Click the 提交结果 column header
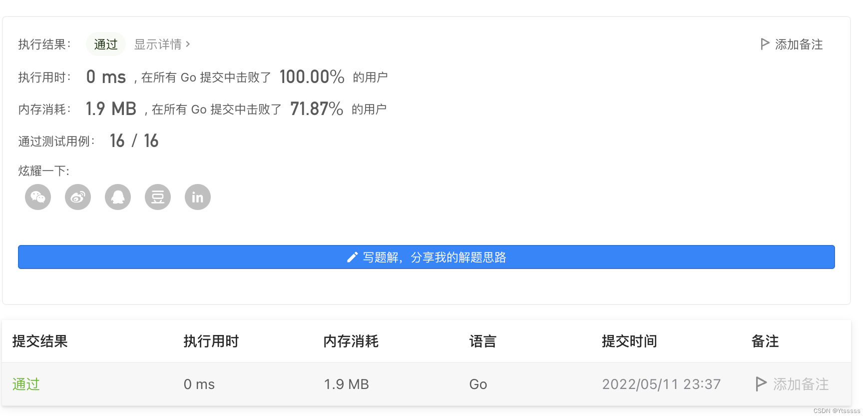This screenshot has height=418, width=868. click(40, 341)
